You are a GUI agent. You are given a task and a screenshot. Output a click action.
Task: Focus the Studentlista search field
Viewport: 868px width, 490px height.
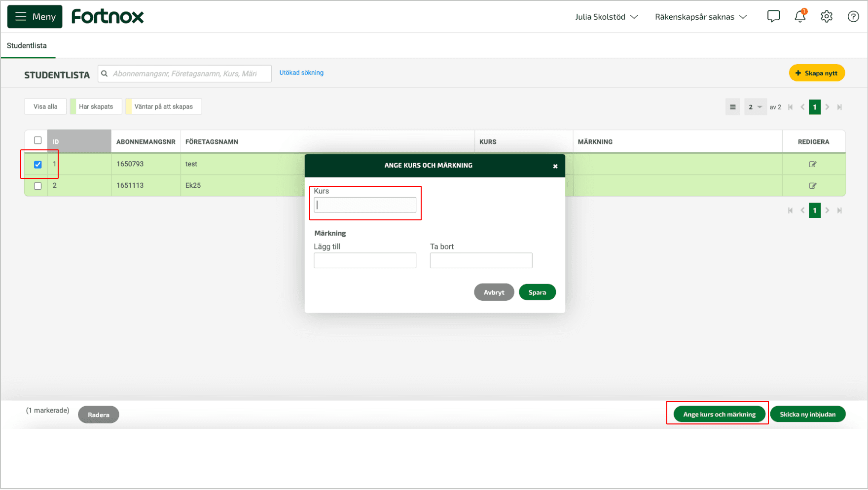[x=184, y=73]
